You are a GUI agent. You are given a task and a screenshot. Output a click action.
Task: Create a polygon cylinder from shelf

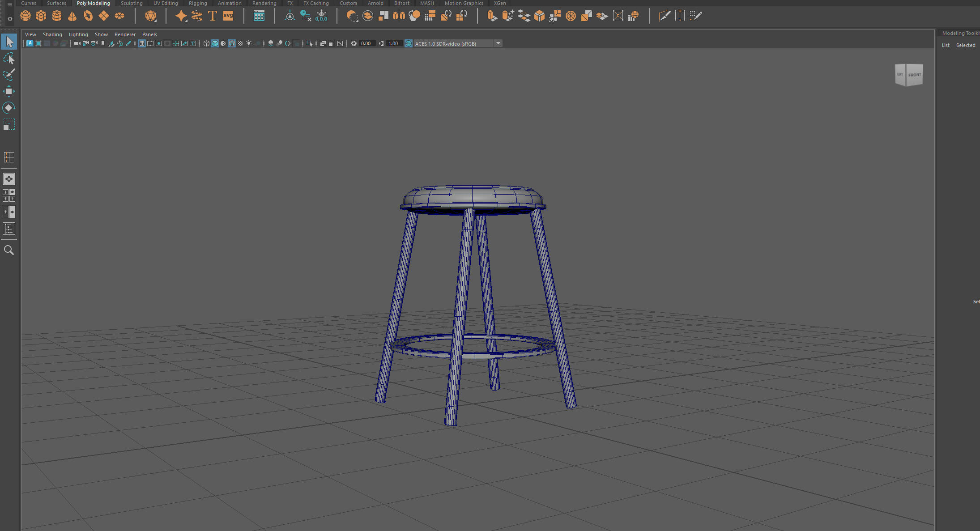(x=57, y=16)
